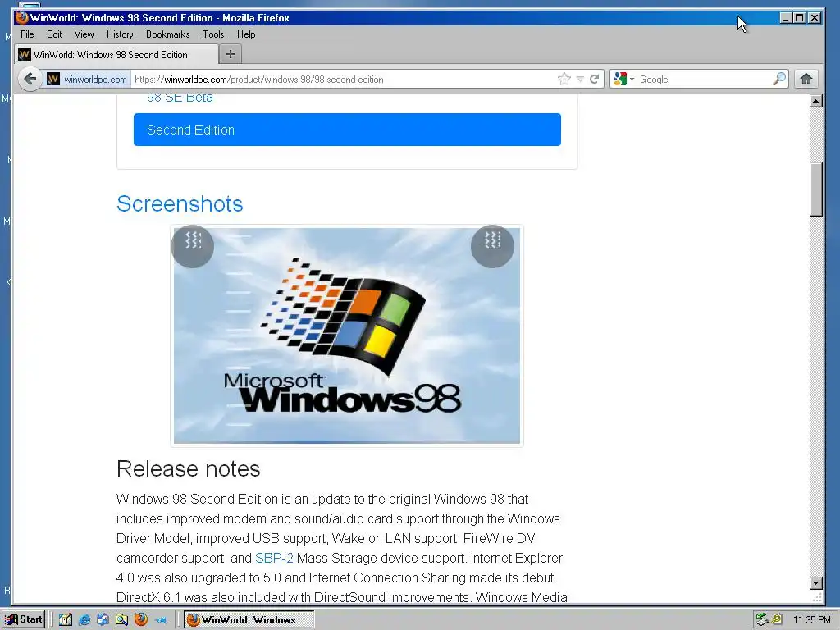Click the WinWorld site identity icon in address bar

coord(53,80)
